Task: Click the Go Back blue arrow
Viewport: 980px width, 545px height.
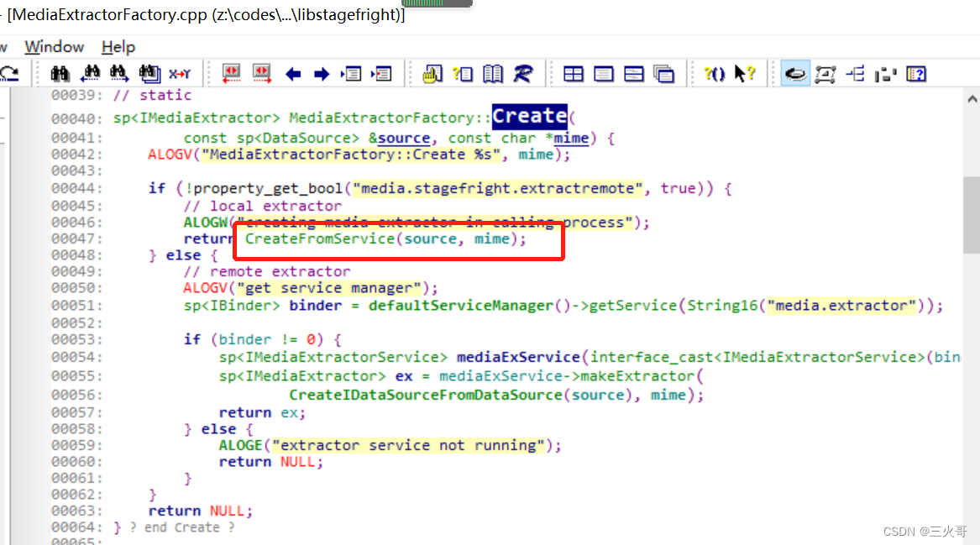Action: click(292, 75)
